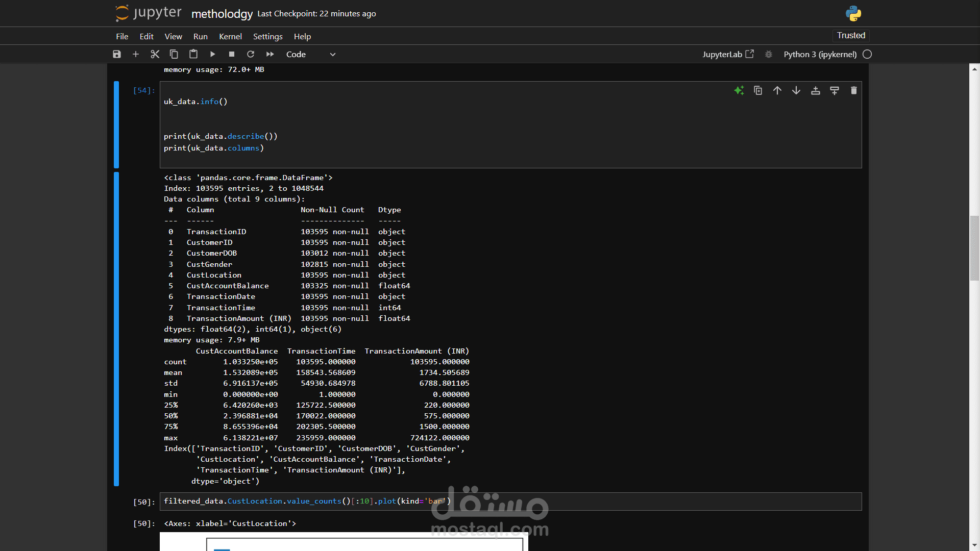Run the selected cell
Screen dimensions: 980x551
click(x=212, y=54)
